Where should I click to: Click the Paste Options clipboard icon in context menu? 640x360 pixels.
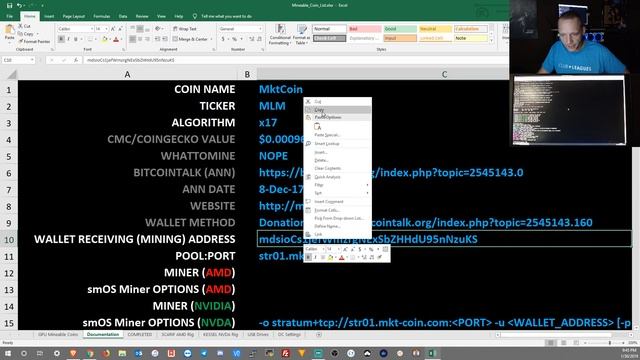point(318,127)
